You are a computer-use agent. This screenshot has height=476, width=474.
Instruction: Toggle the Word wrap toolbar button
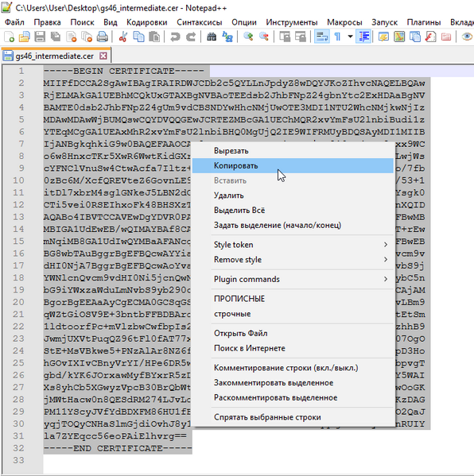322,37
